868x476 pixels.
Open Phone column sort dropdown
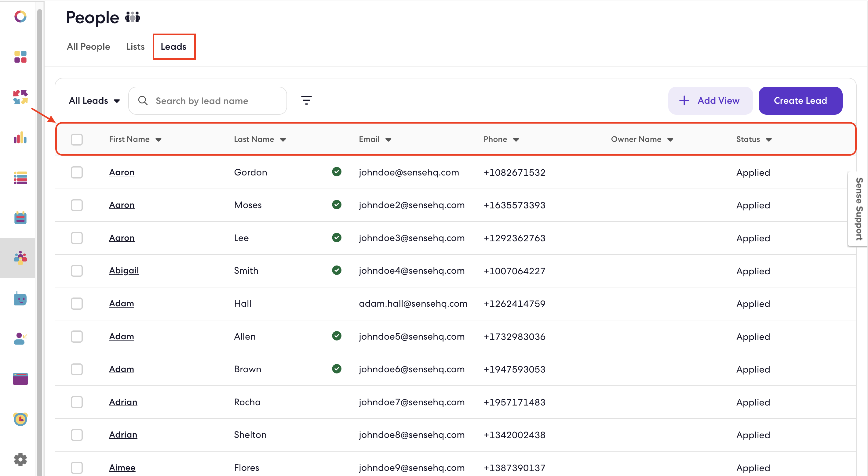(516, 140)
